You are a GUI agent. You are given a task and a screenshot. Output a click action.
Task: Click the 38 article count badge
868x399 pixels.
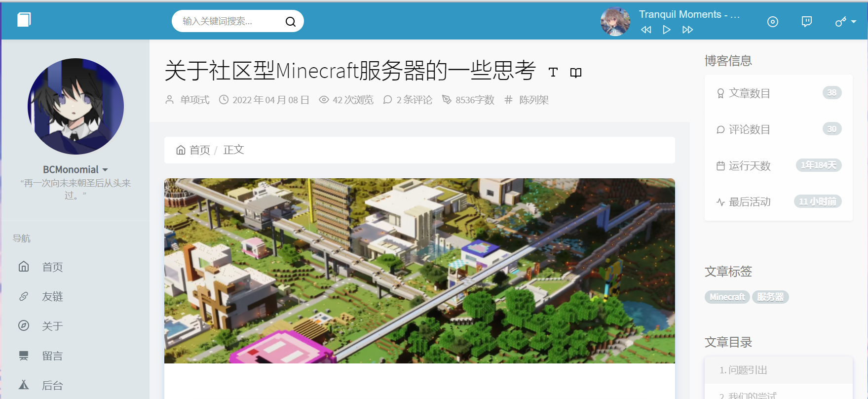point(832,93)
